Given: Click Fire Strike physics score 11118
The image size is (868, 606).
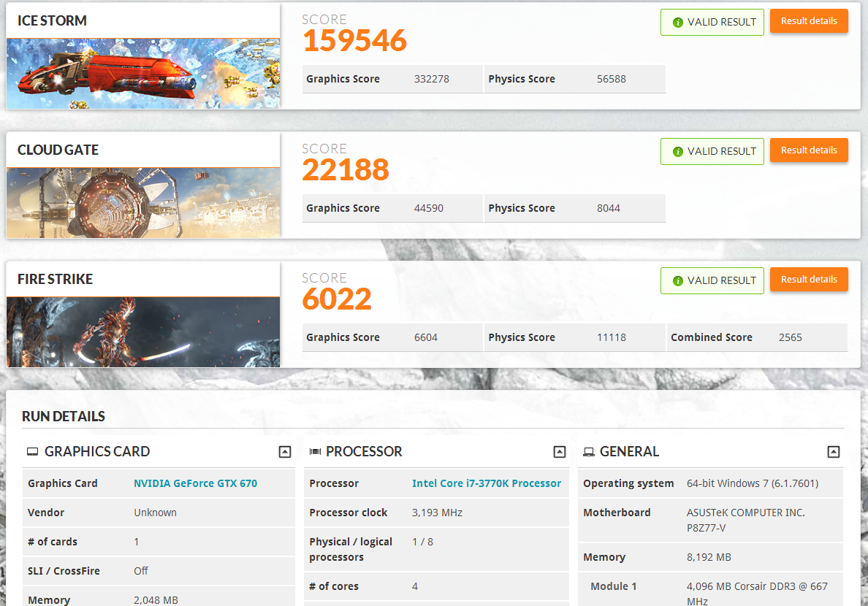Looking at the screenshot, I should (611, 337).
